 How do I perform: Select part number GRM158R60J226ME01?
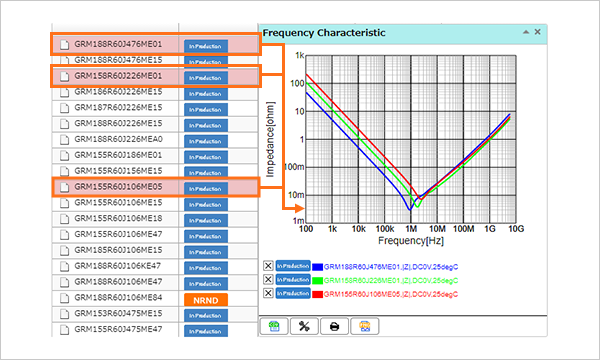coord(118,76)
